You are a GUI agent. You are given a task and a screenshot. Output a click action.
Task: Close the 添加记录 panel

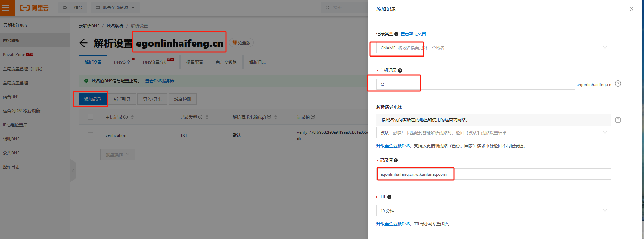[632, 9]
